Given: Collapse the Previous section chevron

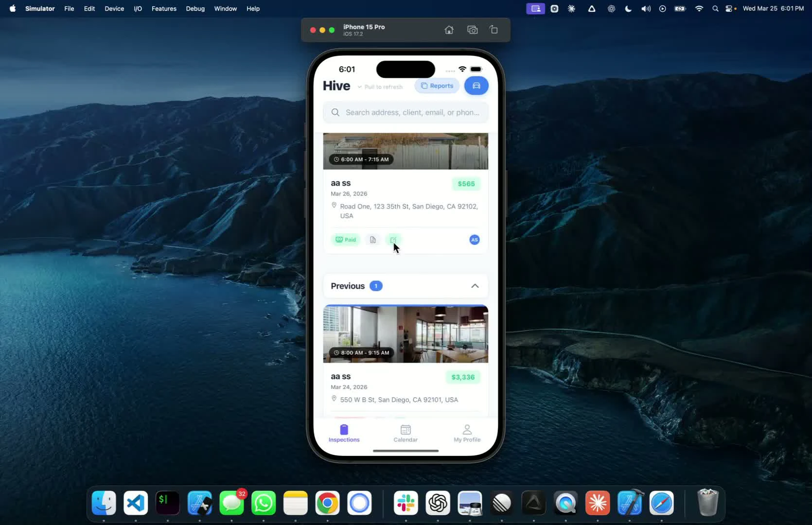Looking at the screenshot, I should tap(475, 286).
